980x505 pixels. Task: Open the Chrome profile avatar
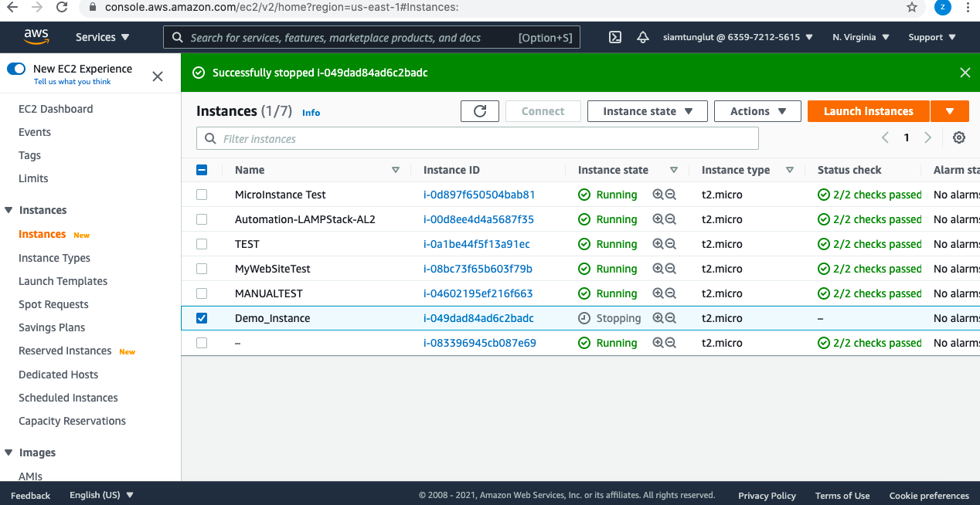(x=942, y=7)
